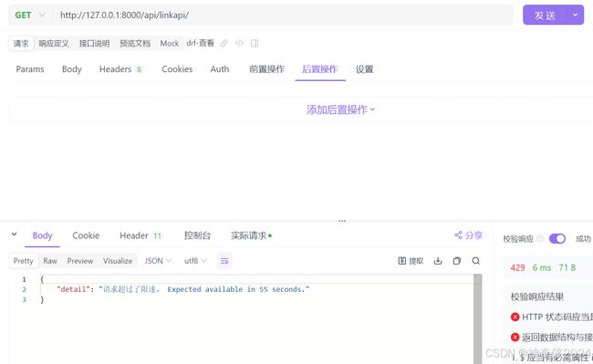
Task: Click red error icon beside HTTP 状态码
Action: tap(515, 317)
